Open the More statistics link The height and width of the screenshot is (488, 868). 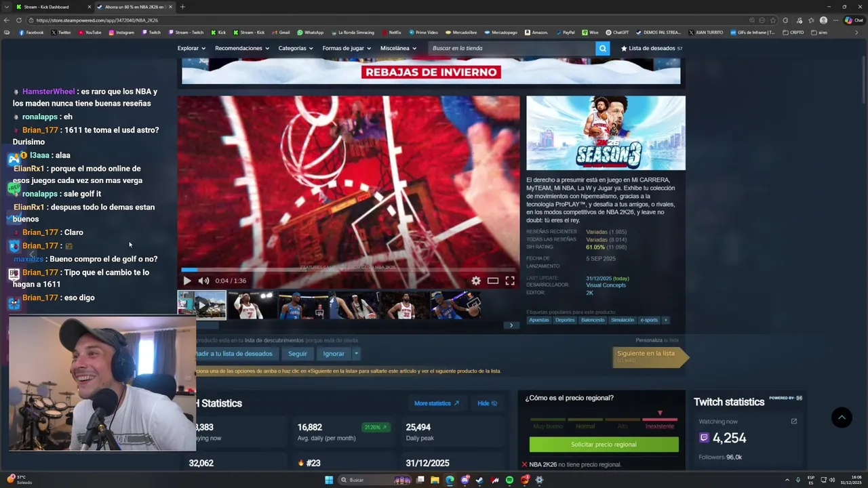437,403
